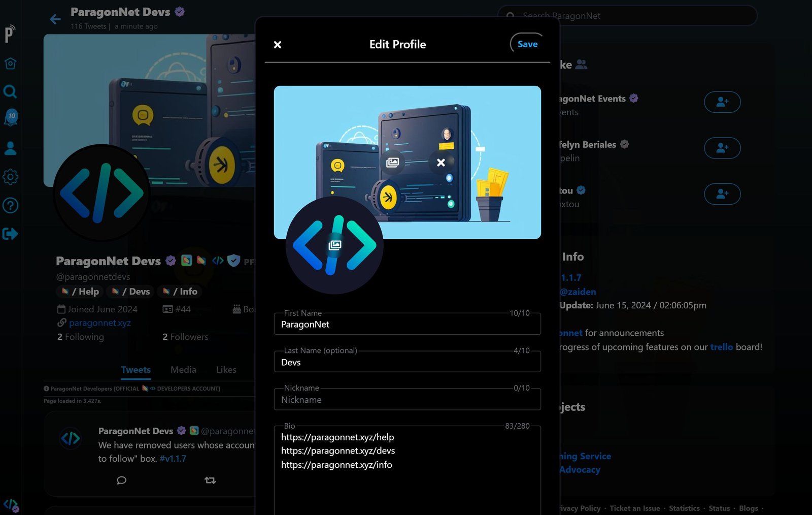Open the profile icon in sidebar
The height and width of the screenshot is (515, 812).
(x=10, y=148)
